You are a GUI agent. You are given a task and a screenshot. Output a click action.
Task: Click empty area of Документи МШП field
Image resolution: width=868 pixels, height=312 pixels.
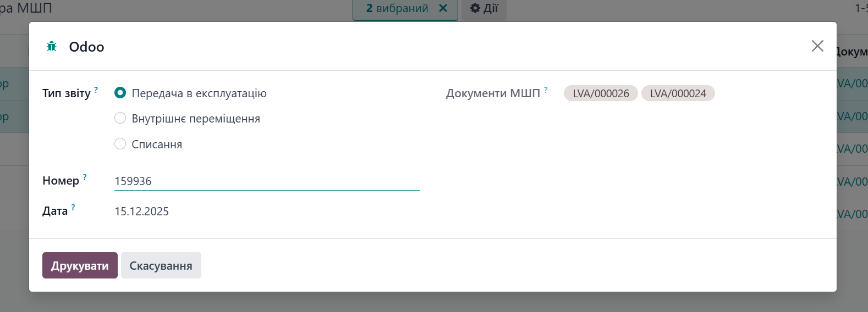[x=770, y=94]
